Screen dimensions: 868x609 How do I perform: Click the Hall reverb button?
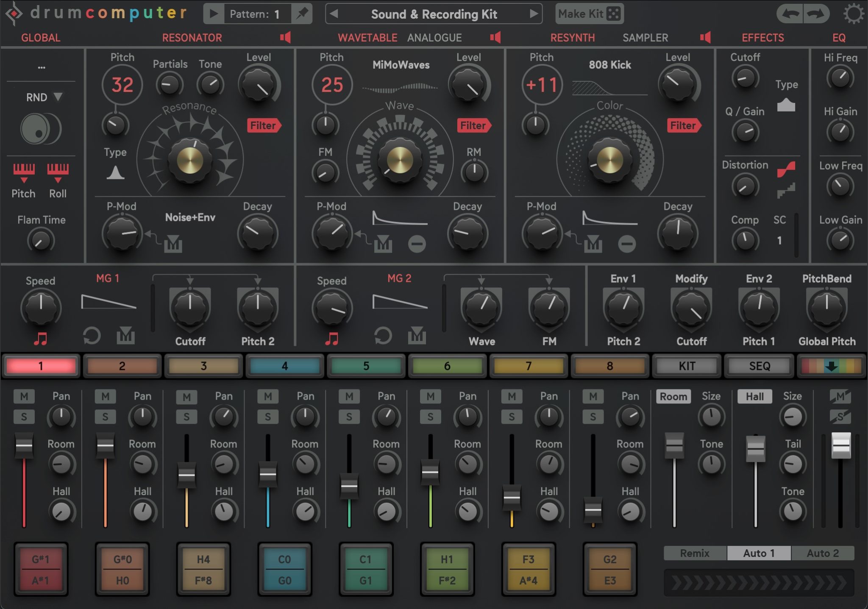755,397
